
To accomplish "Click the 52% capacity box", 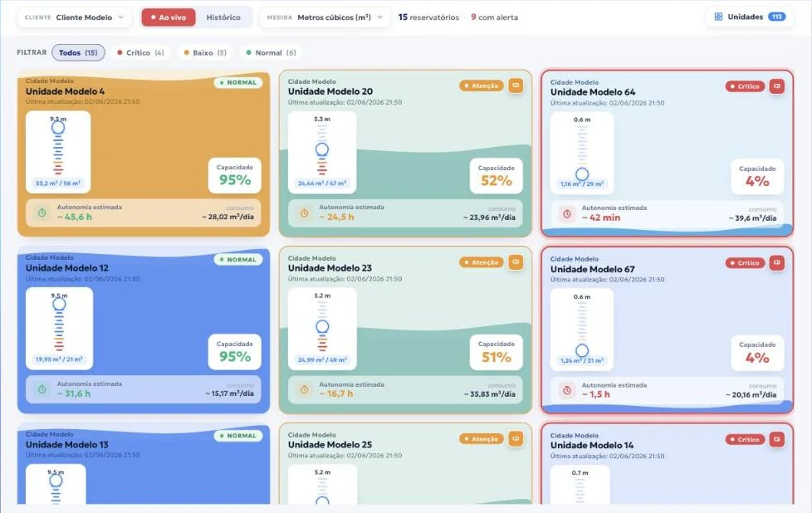I will [496, 176].
